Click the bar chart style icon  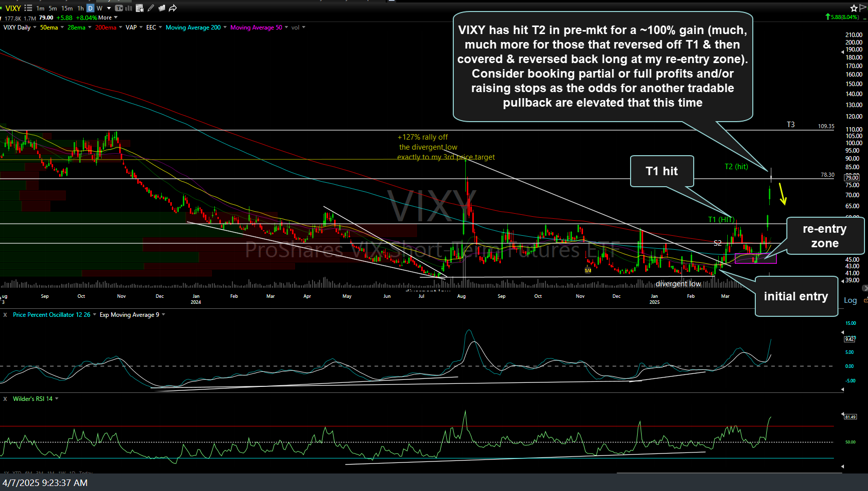point(129,8)
